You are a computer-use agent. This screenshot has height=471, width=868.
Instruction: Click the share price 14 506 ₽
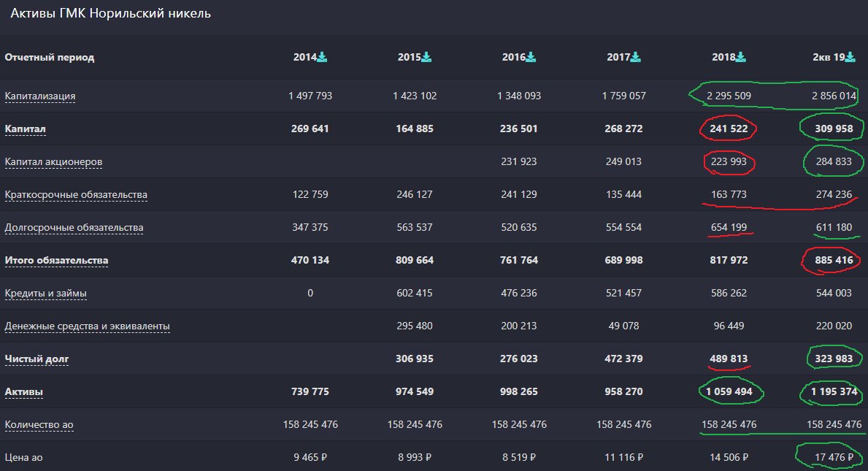[x=729, y=457]
